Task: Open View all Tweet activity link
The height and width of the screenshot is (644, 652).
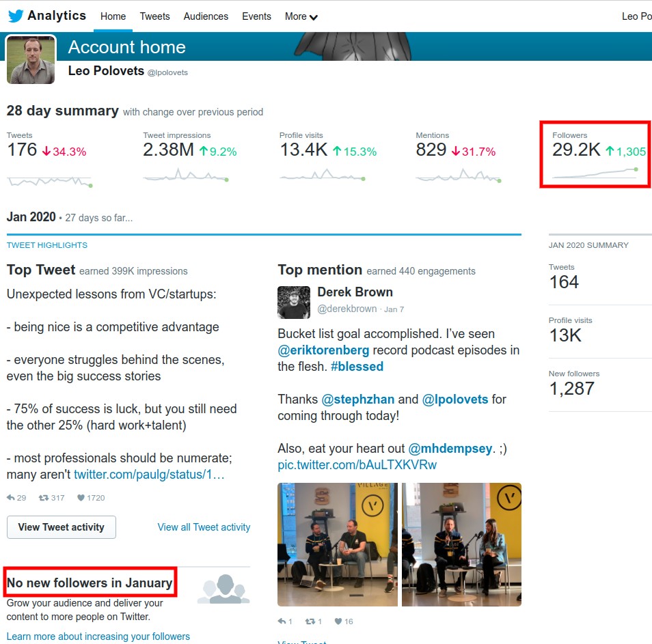Action: [204, 527]
